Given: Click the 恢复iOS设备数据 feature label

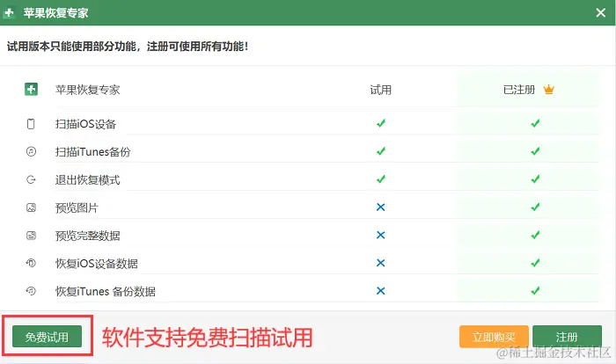Looking at the screenshot, I should pyautogui.click(x=97, y=264).
